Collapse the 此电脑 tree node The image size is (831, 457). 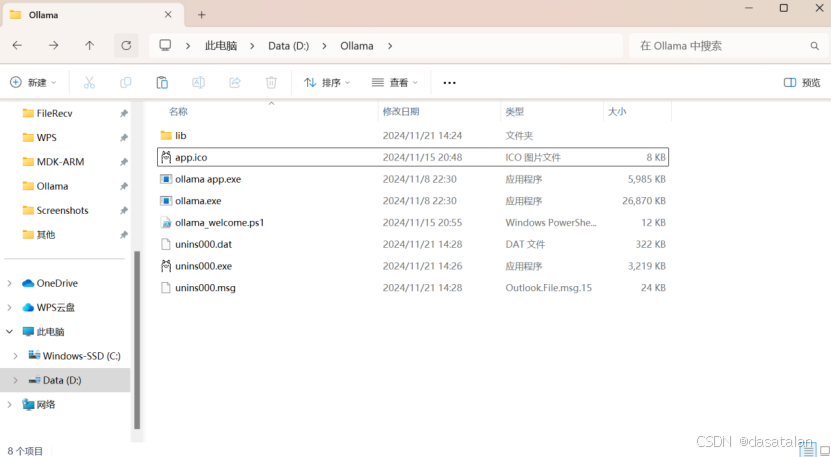[x=10, y=331]
